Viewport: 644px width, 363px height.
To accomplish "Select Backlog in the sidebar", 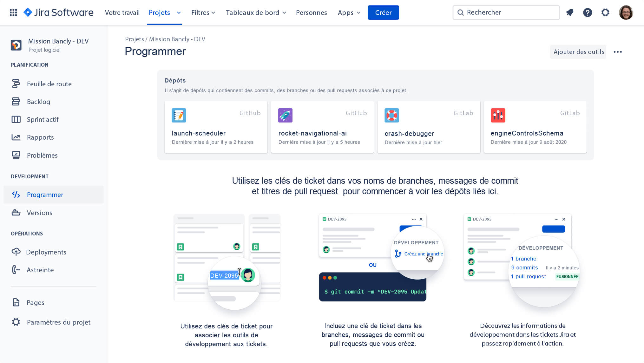I will coord(38,102).
